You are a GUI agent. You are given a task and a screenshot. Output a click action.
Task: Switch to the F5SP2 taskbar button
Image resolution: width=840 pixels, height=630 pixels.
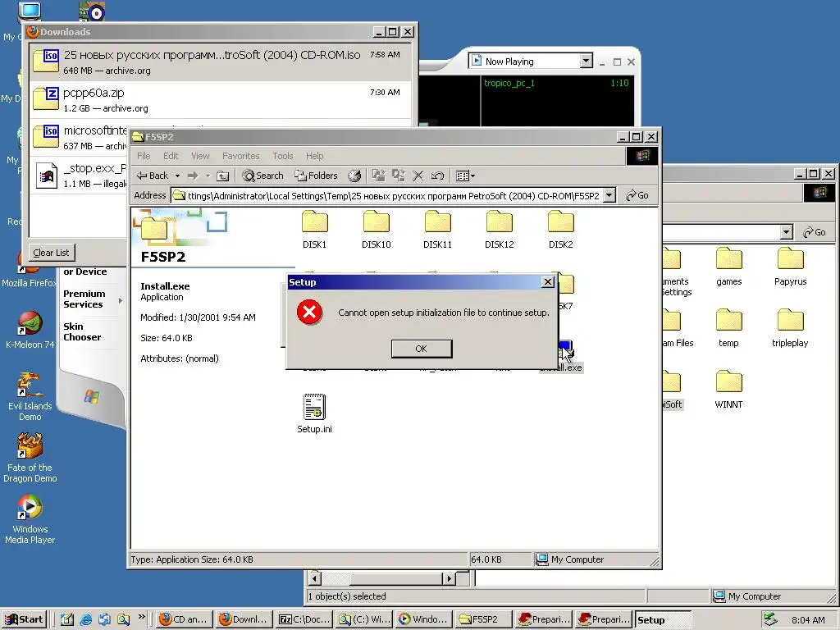[x=482, y=620]
